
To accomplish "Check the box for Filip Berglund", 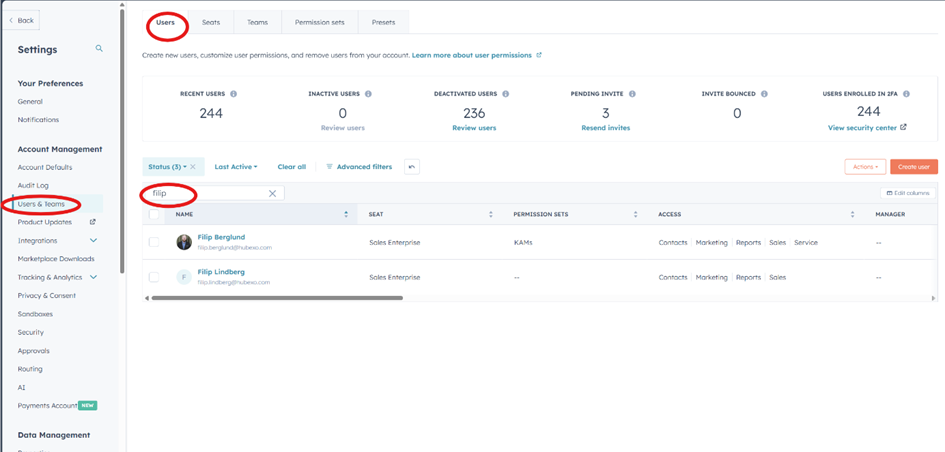I will 154,242.
